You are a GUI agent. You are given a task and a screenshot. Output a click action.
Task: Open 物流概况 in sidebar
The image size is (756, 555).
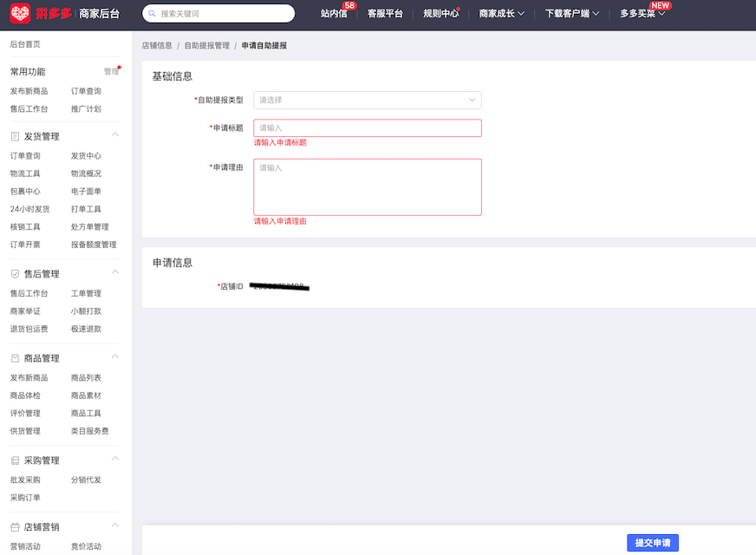click(x=86, y=173)
